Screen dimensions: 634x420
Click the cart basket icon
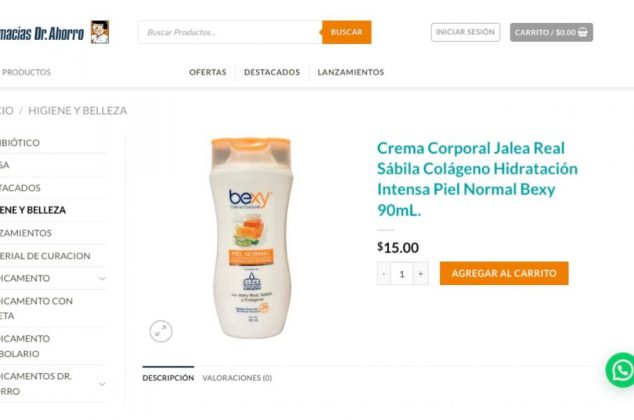(583, 32)
